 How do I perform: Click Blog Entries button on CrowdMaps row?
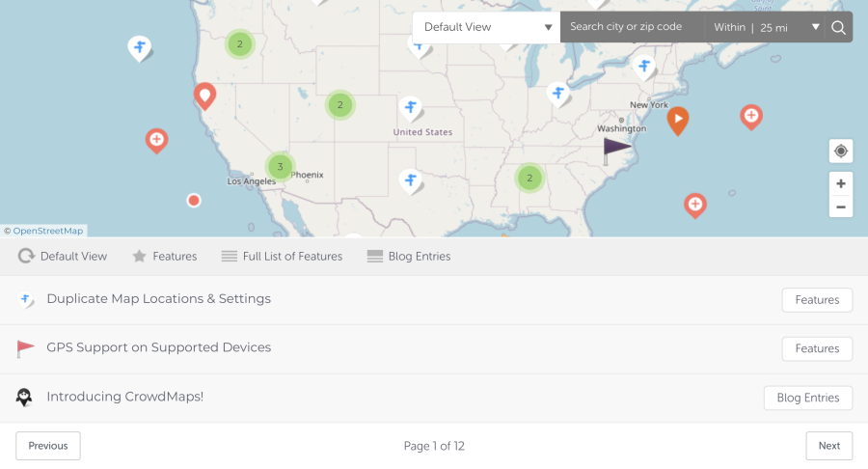pyautogui.click(x=808, y=398)
